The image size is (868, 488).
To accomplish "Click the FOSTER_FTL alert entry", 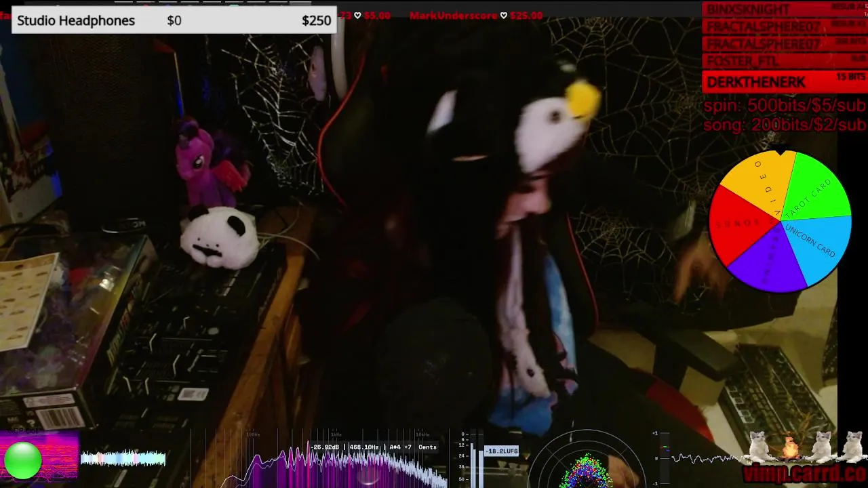I will (x=785, y=61).
